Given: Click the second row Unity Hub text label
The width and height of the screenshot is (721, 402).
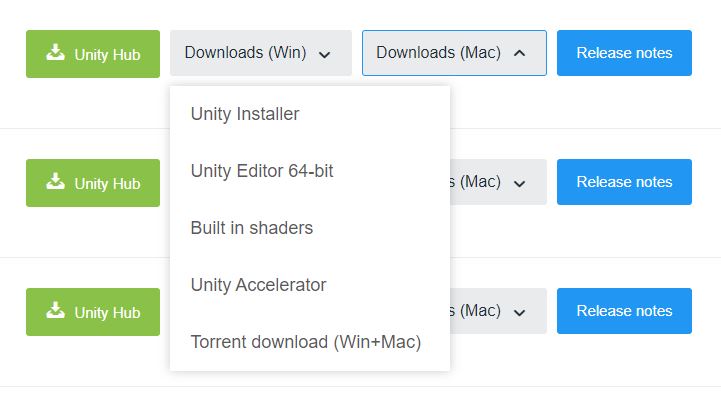Looking at the screenshot, I should click(x=107, y=184).
